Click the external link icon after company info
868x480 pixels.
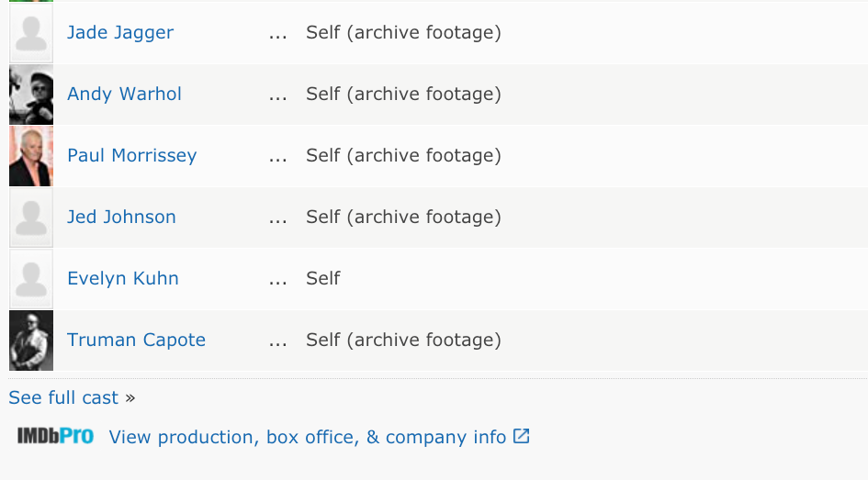[x=521, y=436]
